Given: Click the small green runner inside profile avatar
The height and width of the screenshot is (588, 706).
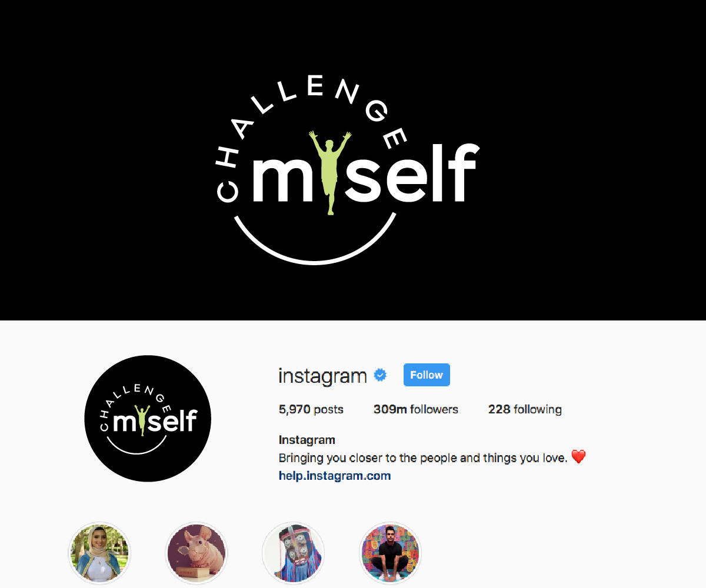Looking at the screenshot, I should tap(141, 420).
